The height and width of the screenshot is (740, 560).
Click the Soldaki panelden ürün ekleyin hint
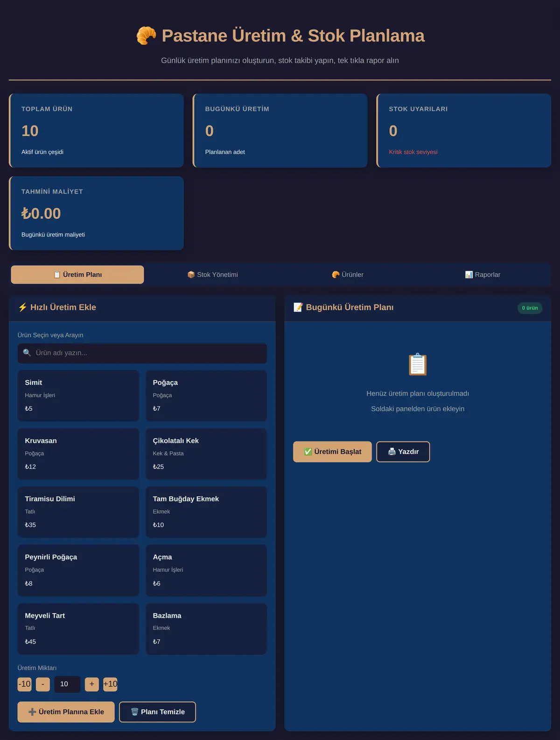click(418, 409)
